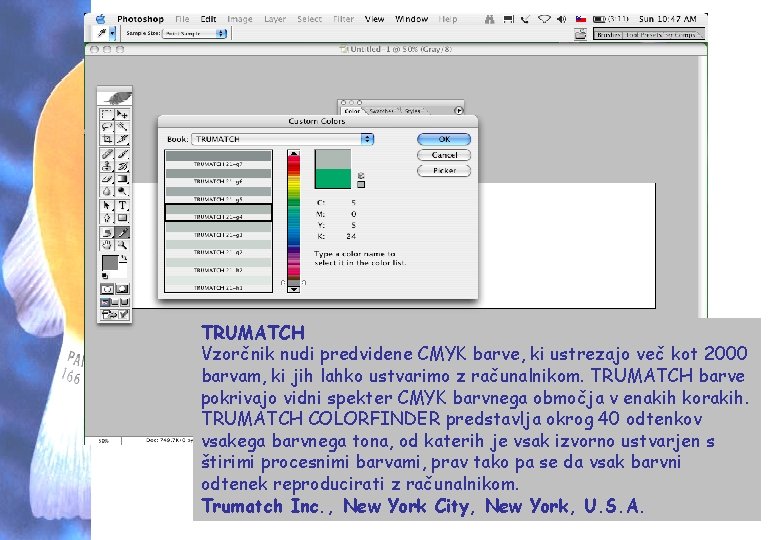Open the File menu
Viewport: 780px width, 540px height.
pyautogui.click(x=182, y=19)
